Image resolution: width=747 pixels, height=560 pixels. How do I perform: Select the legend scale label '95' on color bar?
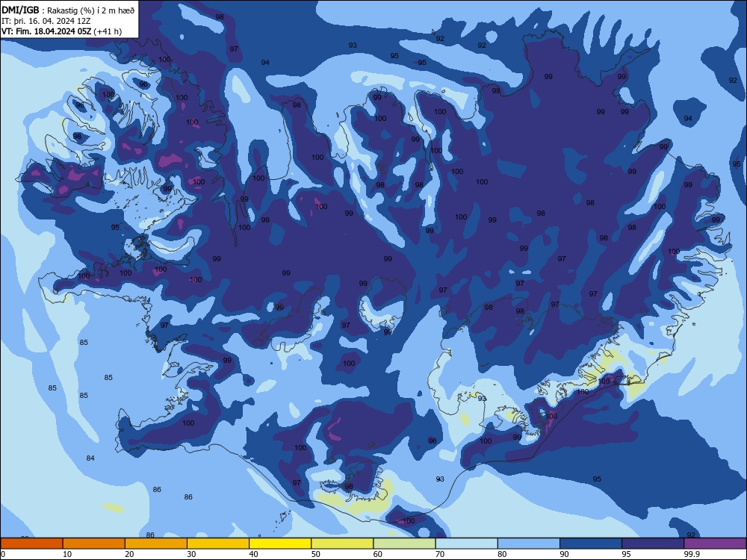627,554
